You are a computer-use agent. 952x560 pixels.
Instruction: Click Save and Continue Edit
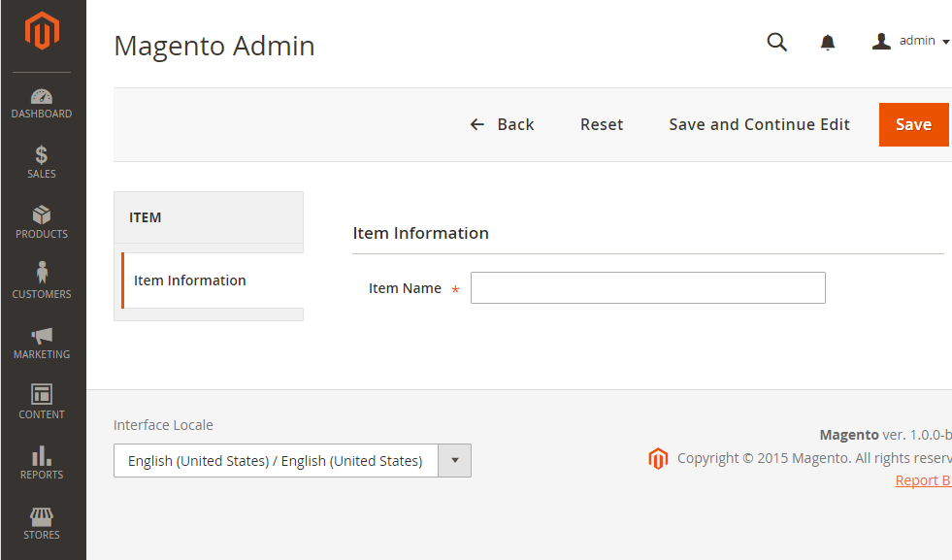pos(760,124)
